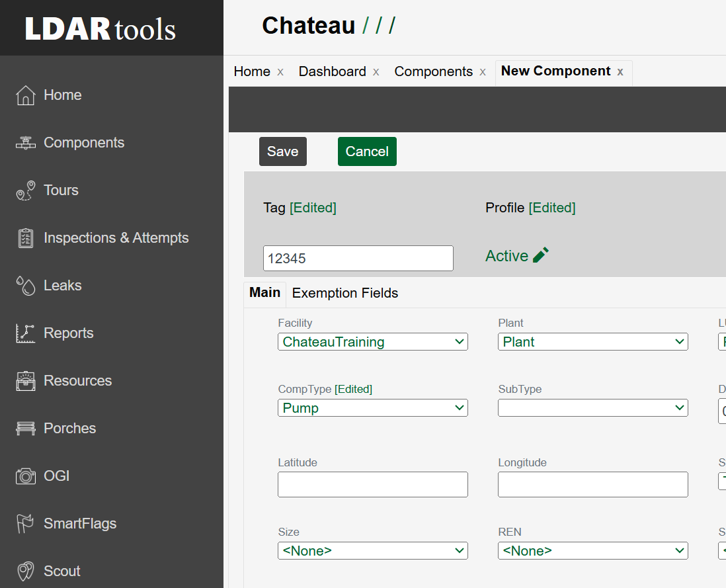Close the Components tab with its x
This screenshot has width=726, height=588.
(x=483, y=72)
